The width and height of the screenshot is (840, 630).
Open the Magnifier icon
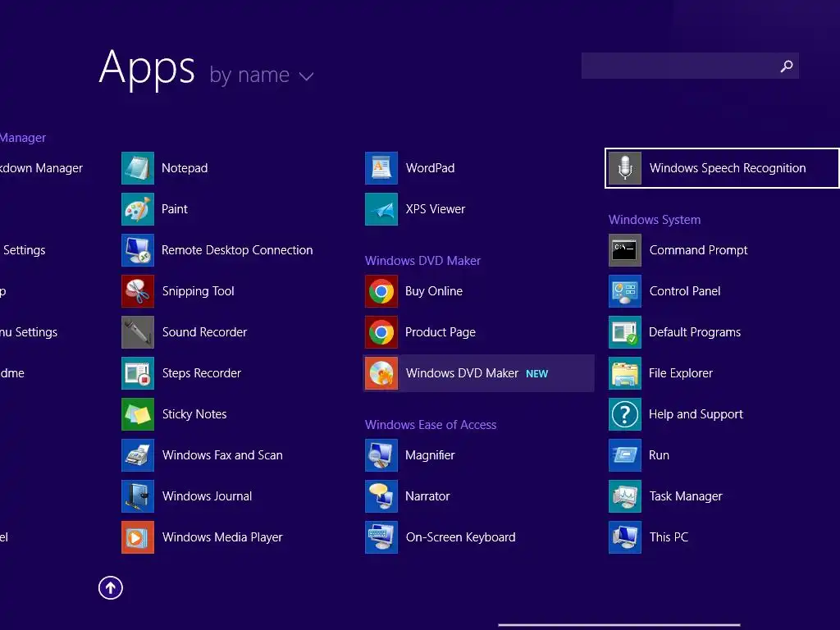(x=381, y=455)
